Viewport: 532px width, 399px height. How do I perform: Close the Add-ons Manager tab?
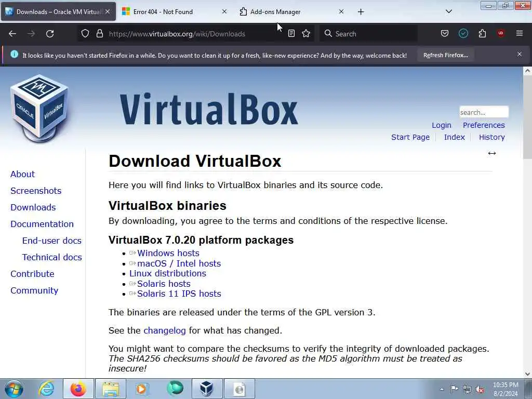point(341,11)
